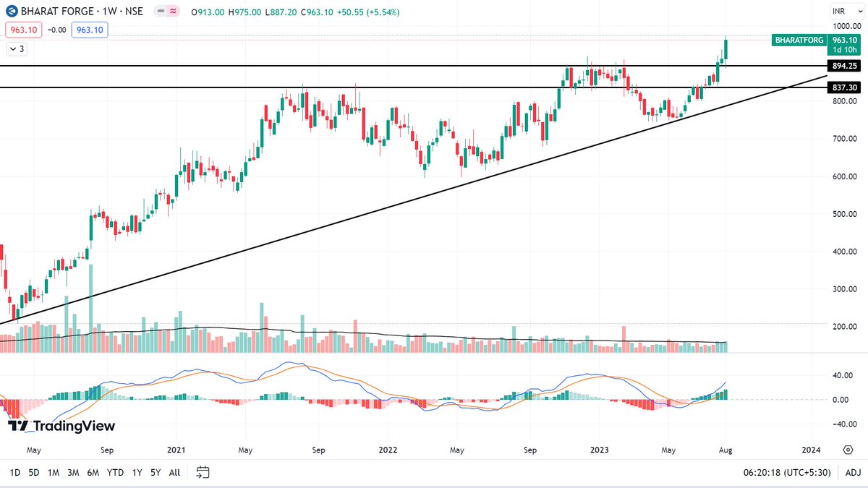Click the blue buy price 963.10 button
This screenshot has width=868, height=488.
click(90, 30)
